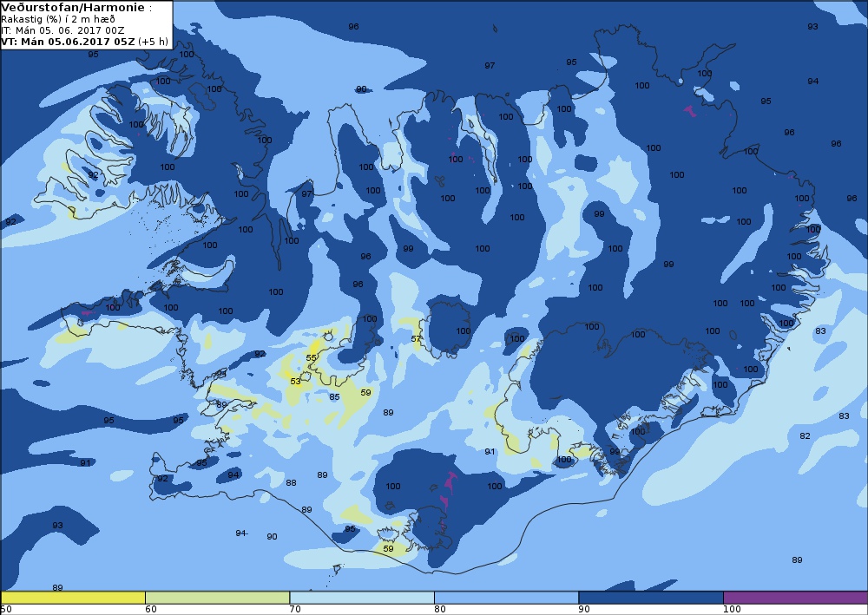The height and width of the screenshot is (615, 868).
Task: Select the medium blue 80–90 legend band
Action: point(507,598)
